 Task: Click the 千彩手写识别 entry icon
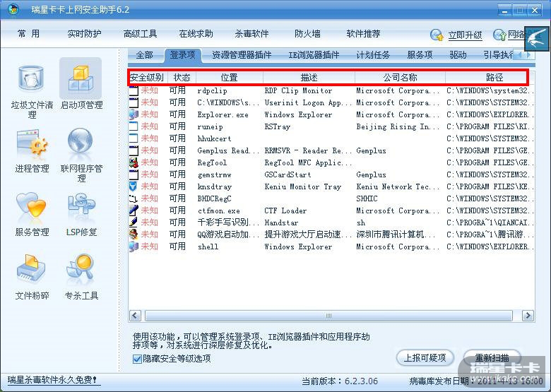pos(134,222)
